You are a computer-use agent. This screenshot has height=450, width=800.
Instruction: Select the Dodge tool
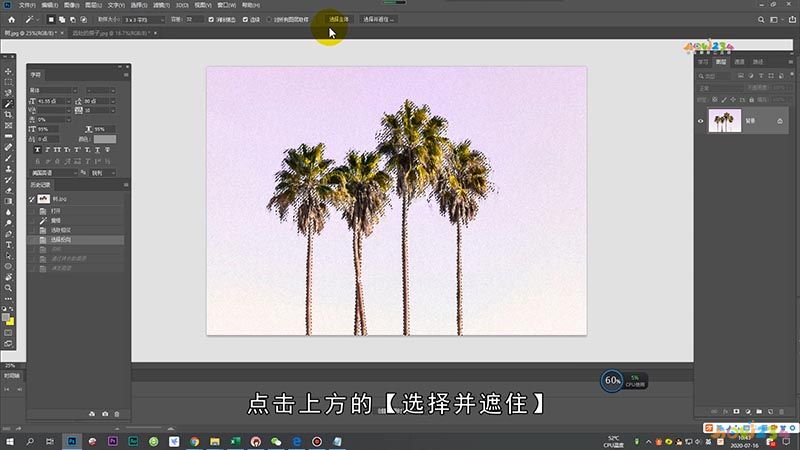click(x=8, y=223)
